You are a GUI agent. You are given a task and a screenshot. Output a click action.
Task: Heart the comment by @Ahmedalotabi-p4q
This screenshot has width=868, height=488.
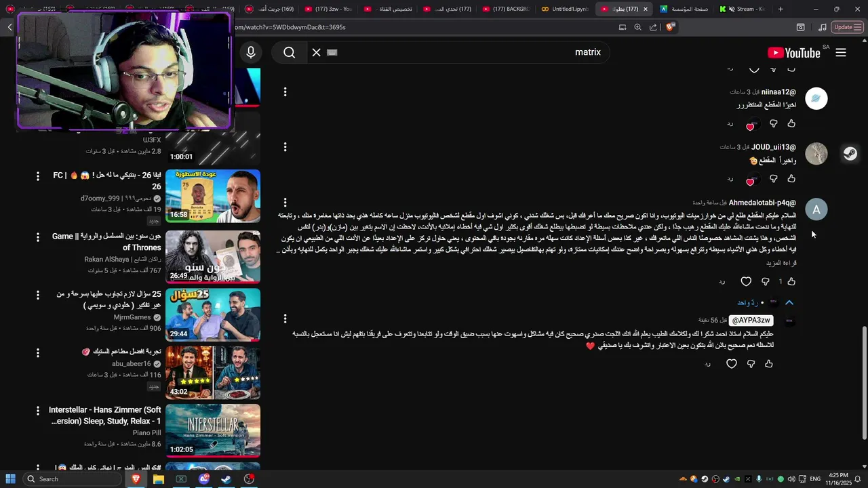tap(746, 281)
